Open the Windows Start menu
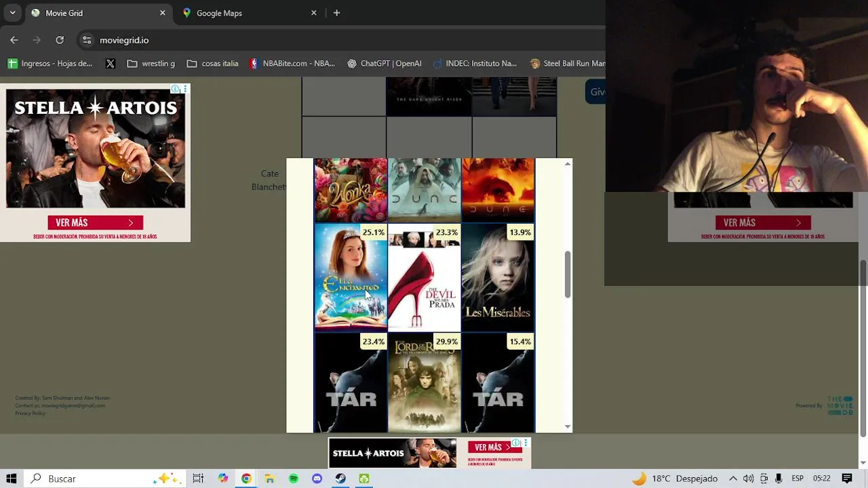868x488 pixels. 12,479
